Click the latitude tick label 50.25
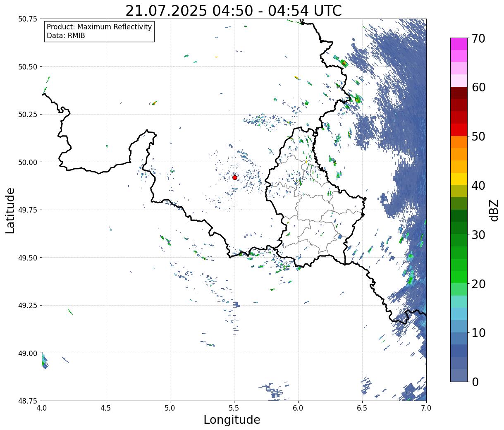The image size is (504, 430). 28,115
